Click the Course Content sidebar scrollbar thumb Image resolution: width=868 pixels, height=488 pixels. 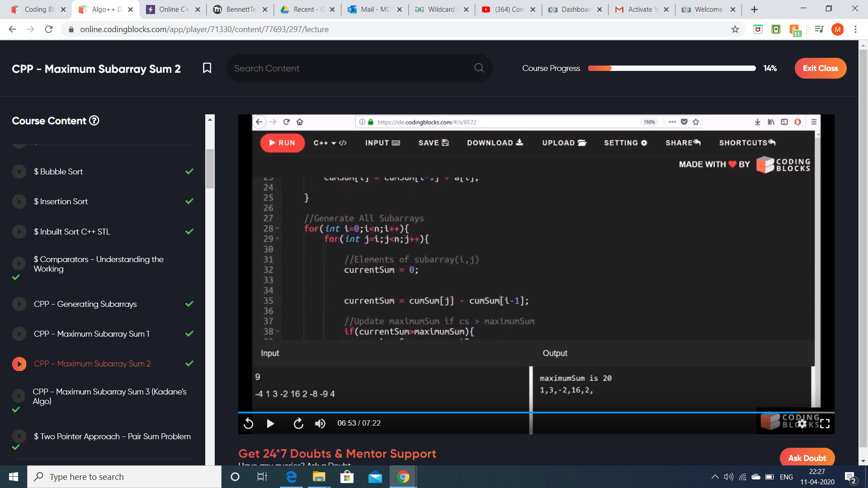210,168
